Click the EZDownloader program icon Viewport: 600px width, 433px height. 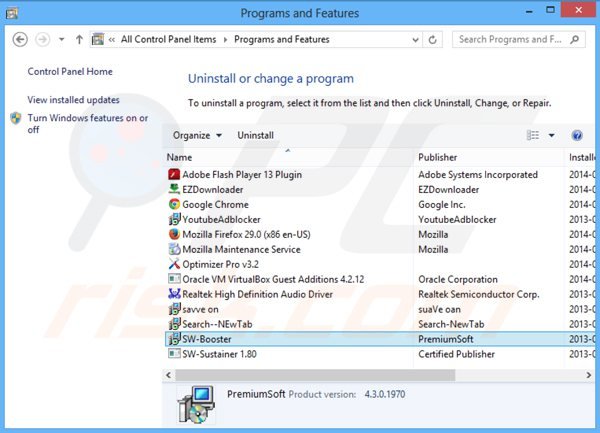click(x=174, y=189)
